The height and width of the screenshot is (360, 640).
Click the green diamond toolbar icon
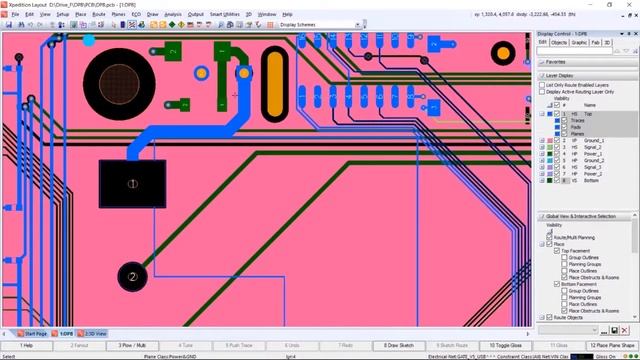tap(172, 25)
